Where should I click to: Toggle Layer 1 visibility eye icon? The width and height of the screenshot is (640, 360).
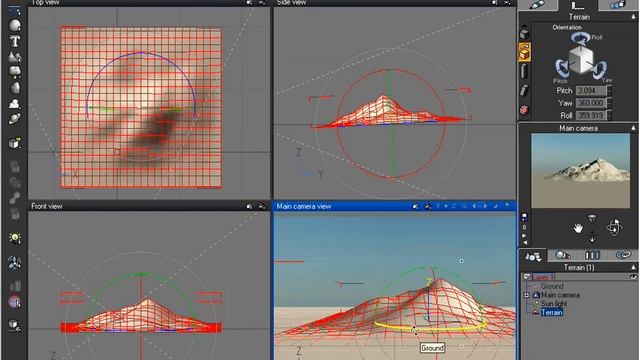click(633, 277)
